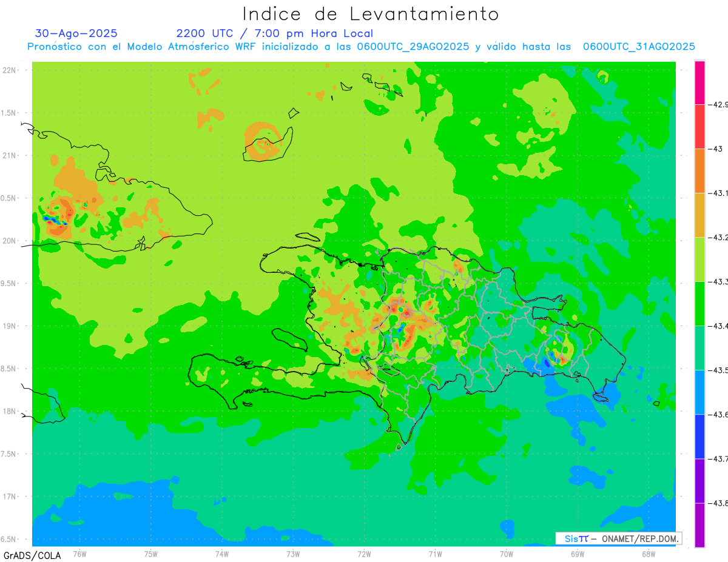The image size is (728, 562).
Task: Click the longitude label '72W'
Action: 364,554
